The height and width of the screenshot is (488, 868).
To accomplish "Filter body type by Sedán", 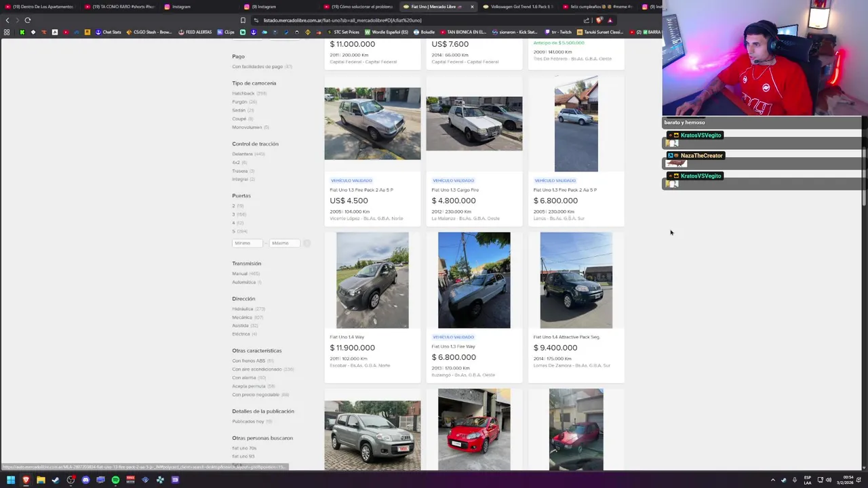I will (x=243, y=110).
